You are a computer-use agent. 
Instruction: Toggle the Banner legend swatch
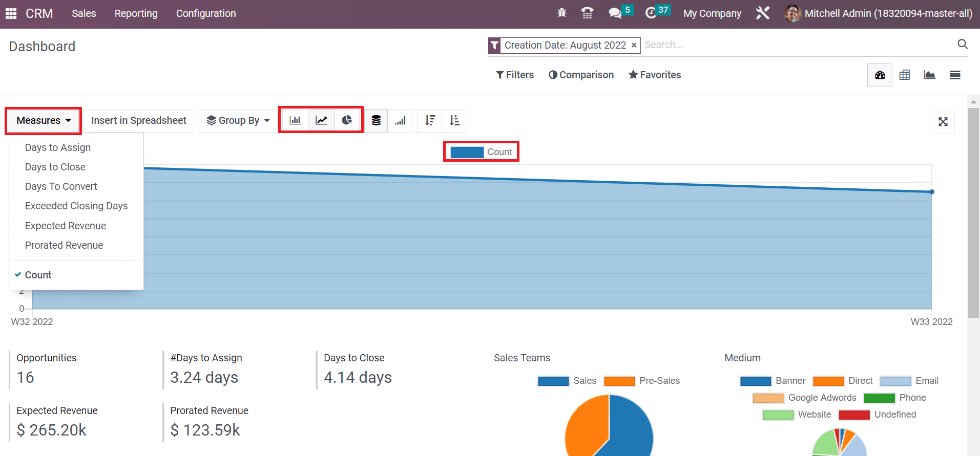tap(756, 381)
